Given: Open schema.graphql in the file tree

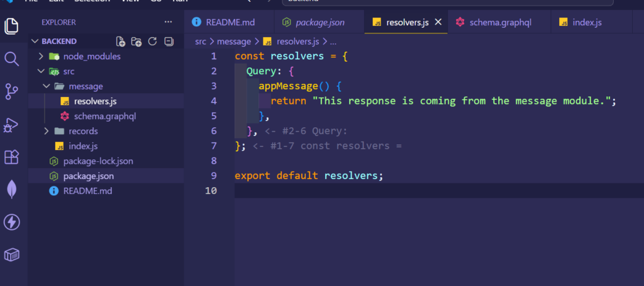Looking at the screenshot, I should point(106,116).
